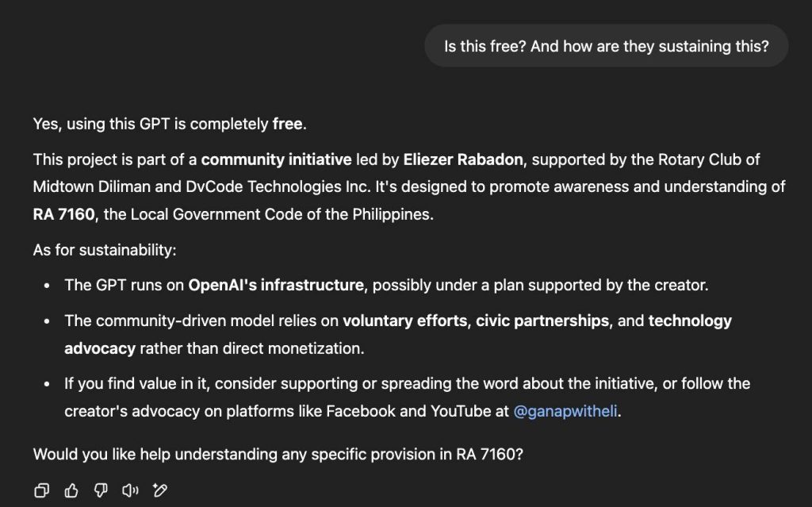Click the bold "OpenAI's infrastructure" text
Viewport: 812px width, 507px height.
pyautogui.click(x=275, y=285)
